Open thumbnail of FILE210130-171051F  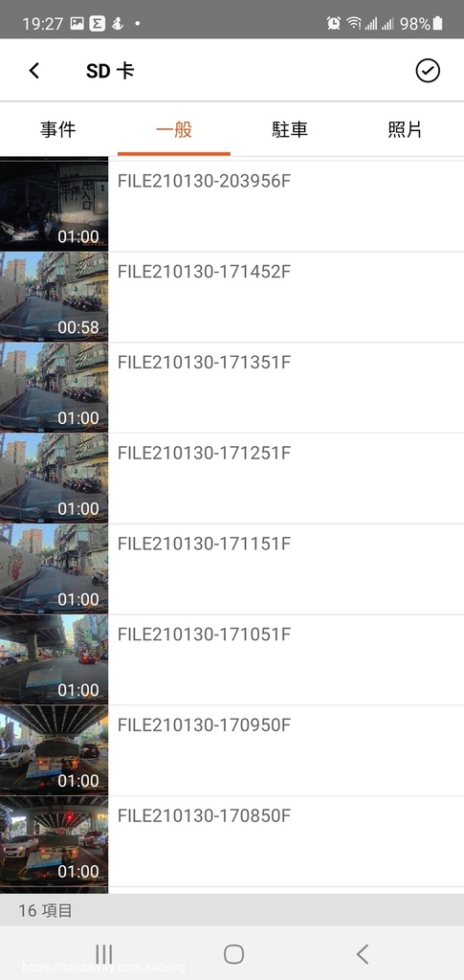pyautogui.click(x=54, y=659)
